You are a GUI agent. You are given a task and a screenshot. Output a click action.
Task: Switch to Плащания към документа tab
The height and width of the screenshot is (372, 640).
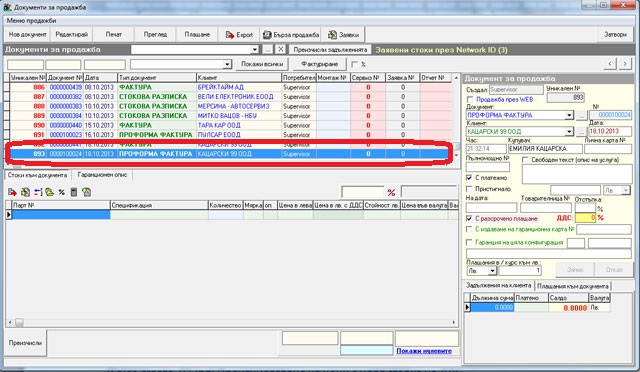pos(573,286)
